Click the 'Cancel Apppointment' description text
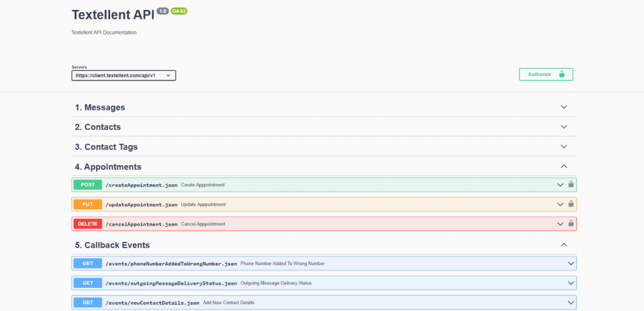Viewport: 644px width, 311px height. click(203, 224)
